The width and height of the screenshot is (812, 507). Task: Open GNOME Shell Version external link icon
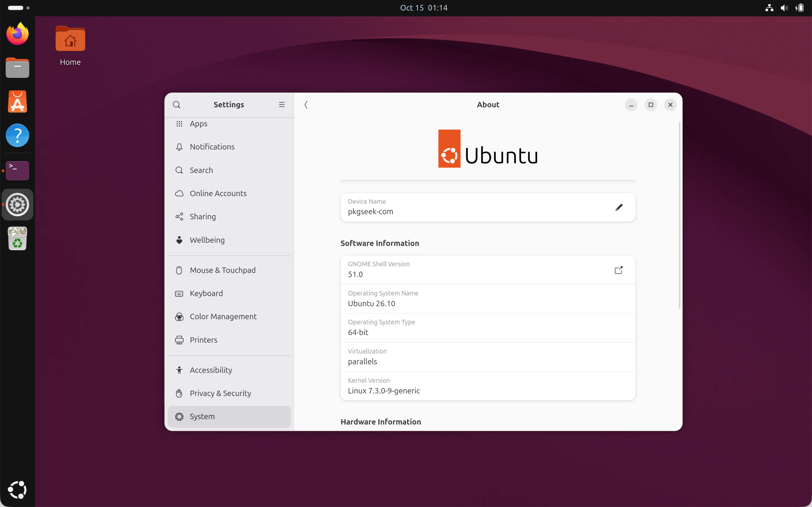(x=619, y=270)
